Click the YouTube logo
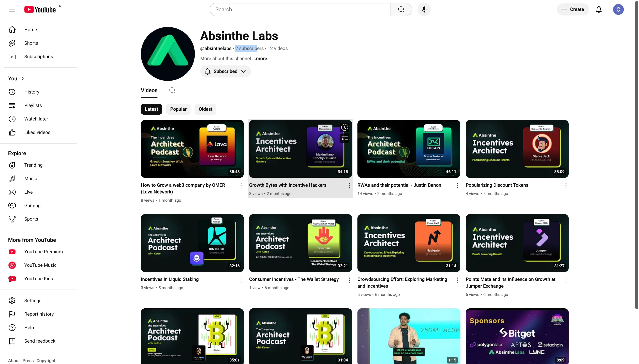 pyautogui.click(x=40, y=9)
